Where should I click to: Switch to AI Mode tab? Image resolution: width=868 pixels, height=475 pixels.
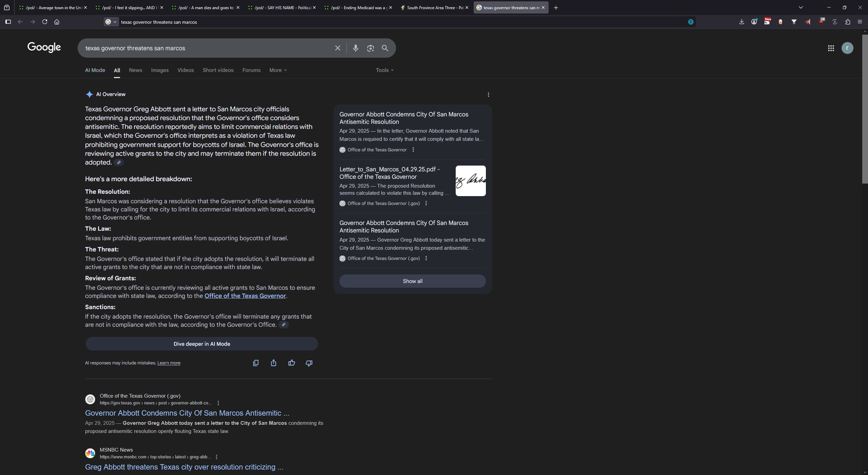95,70
